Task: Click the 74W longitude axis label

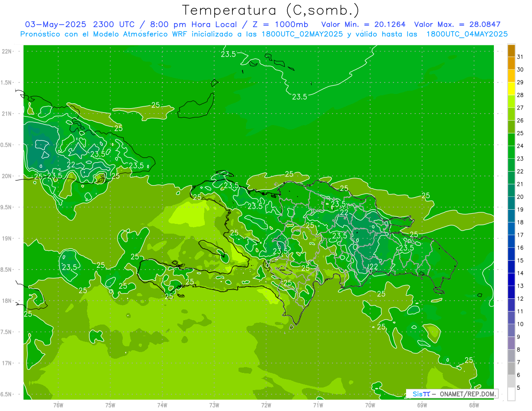Action: [162, 405]
